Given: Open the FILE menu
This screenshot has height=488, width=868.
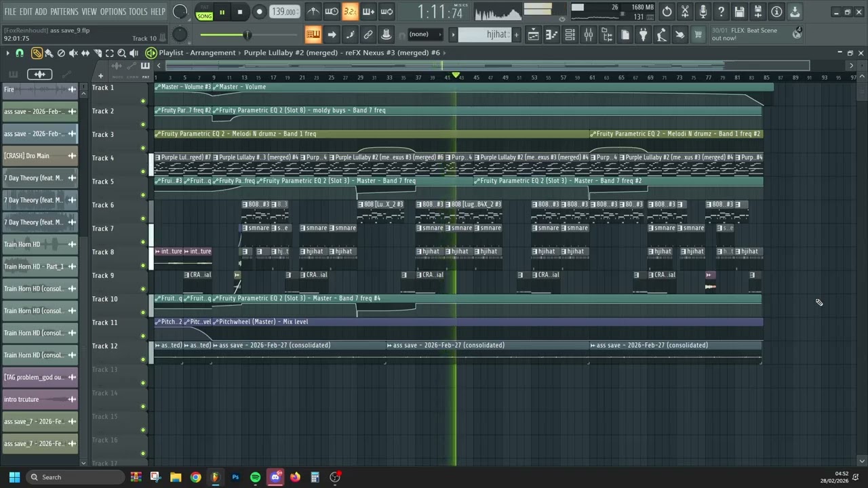Looking at the screenshot, I should (x=10, y=12).
